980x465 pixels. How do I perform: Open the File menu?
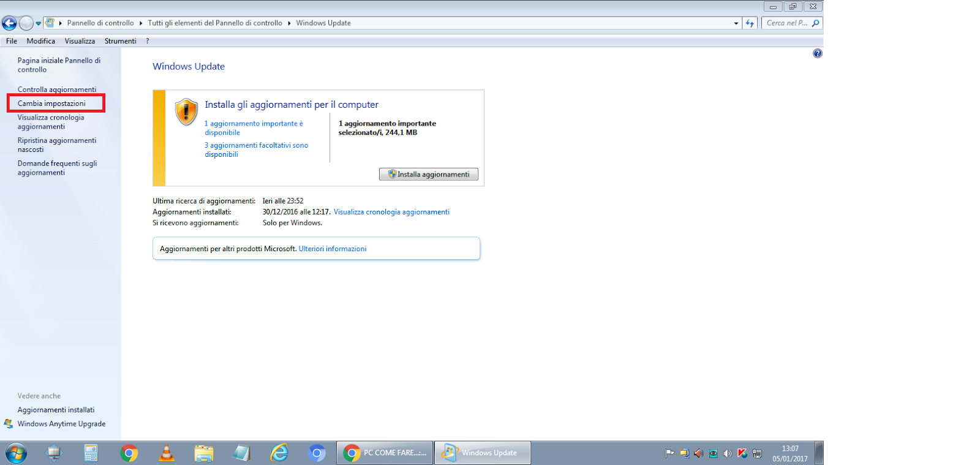(12, 41)
